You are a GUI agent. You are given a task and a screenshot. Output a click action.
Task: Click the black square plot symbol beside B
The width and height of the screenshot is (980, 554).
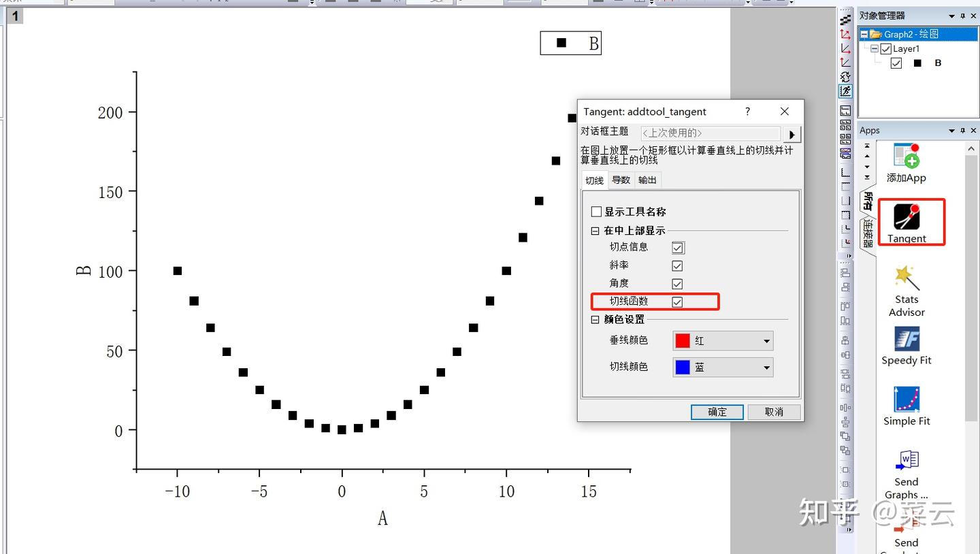(917, 63)
